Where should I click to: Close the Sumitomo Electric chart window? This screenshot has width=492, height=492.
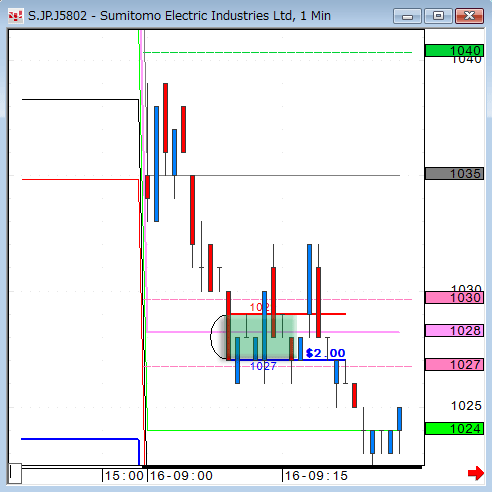tap(469, 16)
